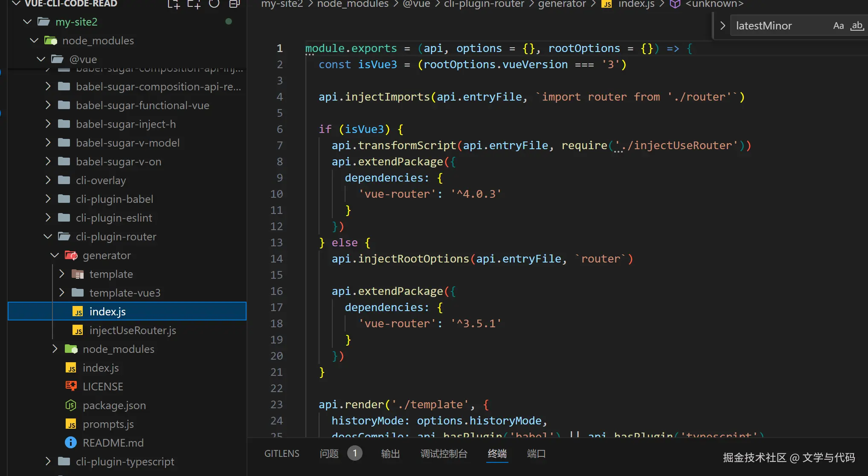This screenshot has width=868, height=476.
Task: Select prompts.js in the file tree
Action: [x=108, y=424]
